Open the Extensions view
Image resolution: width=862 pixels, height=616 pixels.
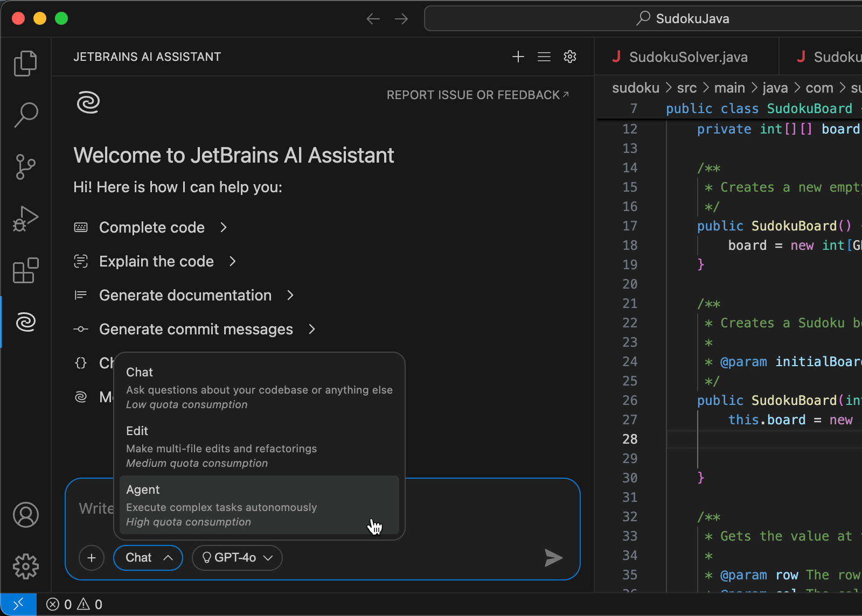(x=25, y=270)
